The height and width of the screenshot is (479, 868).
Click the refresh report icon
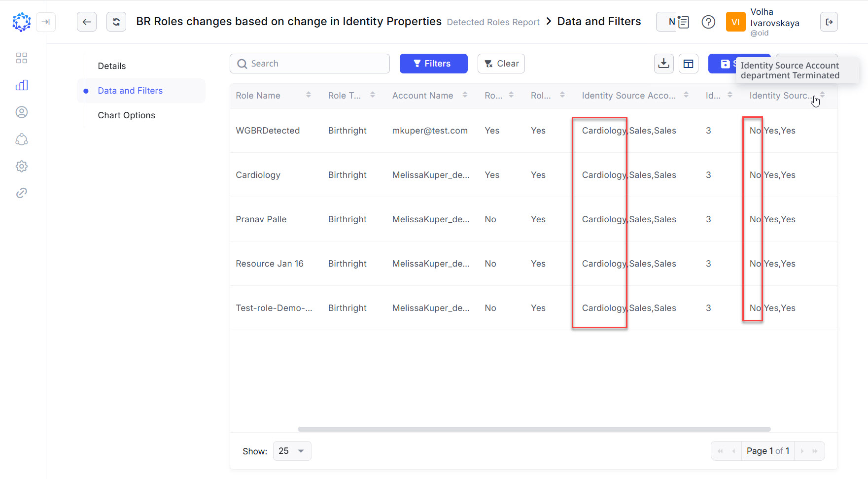(116, 22)
